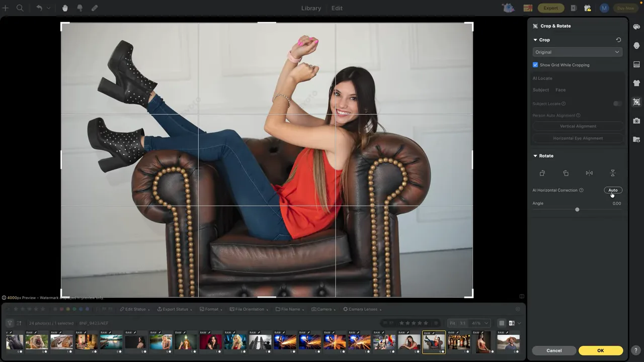This screenshot has height=362, width=644.
Task: Open the Format filter dropdown
Action: click(x=211, y=309)
